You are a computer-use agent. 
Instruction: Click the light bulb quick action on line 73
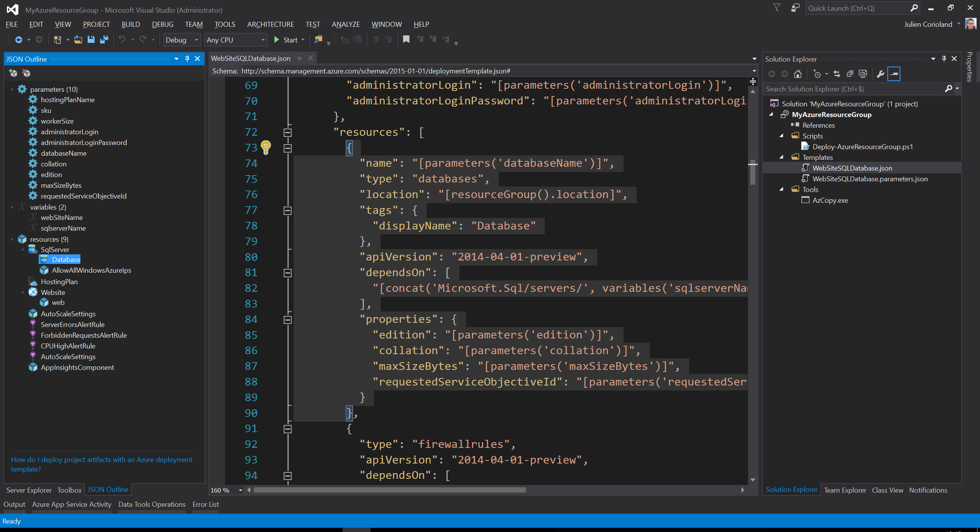pos(266,147)
